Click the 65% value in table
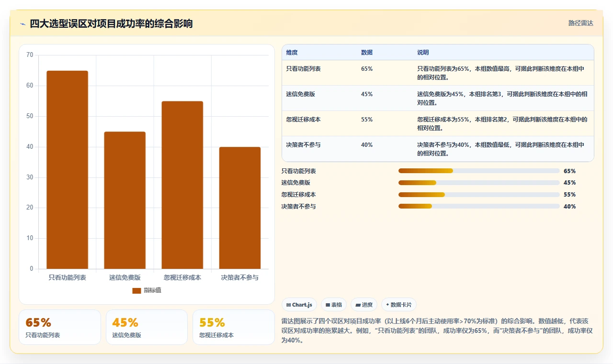 point(367,69)
